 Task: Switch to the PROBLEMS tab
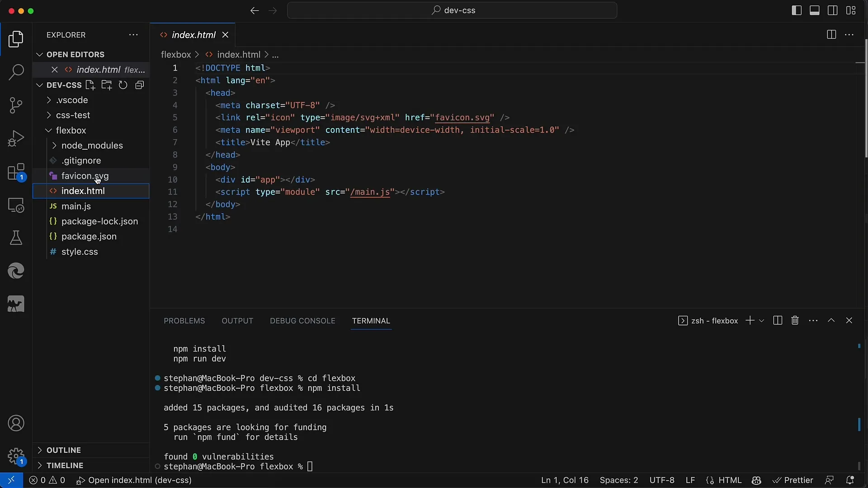tap(184, 321)
